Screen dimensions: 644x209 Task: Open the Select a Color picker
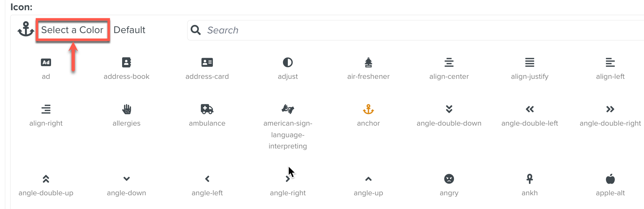tap(73, 30)
